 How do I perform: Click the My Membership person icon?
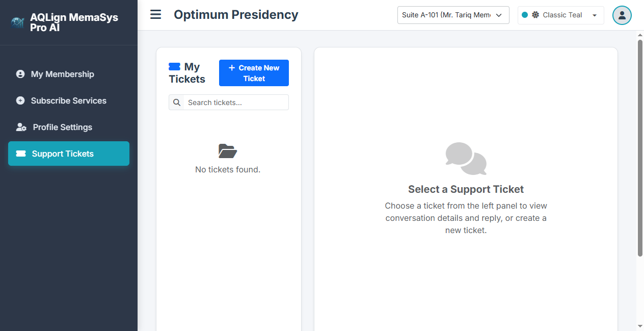coord(20,74)
